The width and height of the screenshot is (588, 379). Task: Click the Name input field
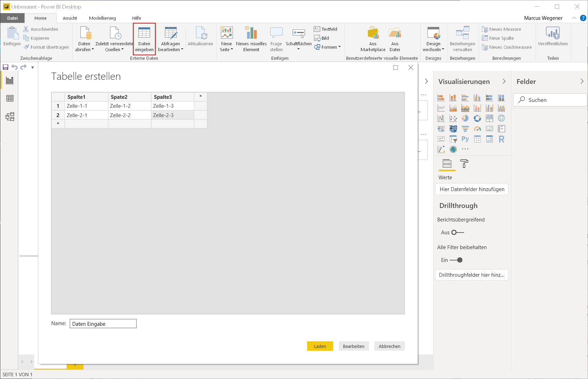coord(103,324)
